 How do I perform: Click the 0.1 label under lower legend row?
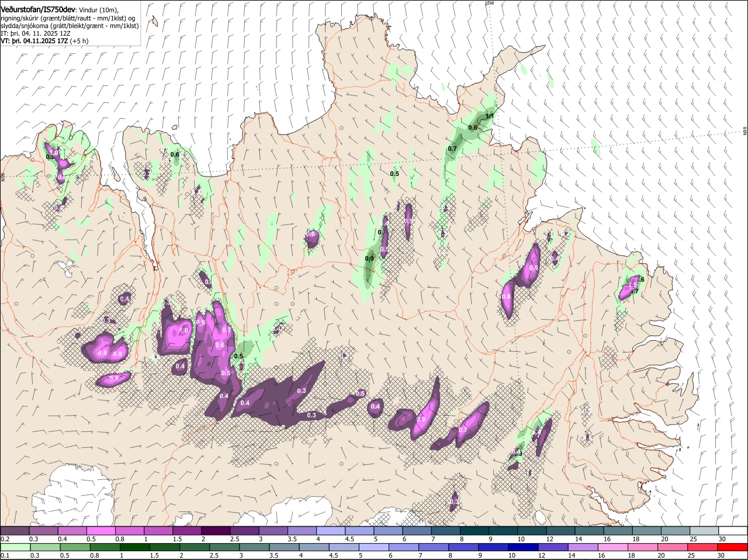coord(5,555)
